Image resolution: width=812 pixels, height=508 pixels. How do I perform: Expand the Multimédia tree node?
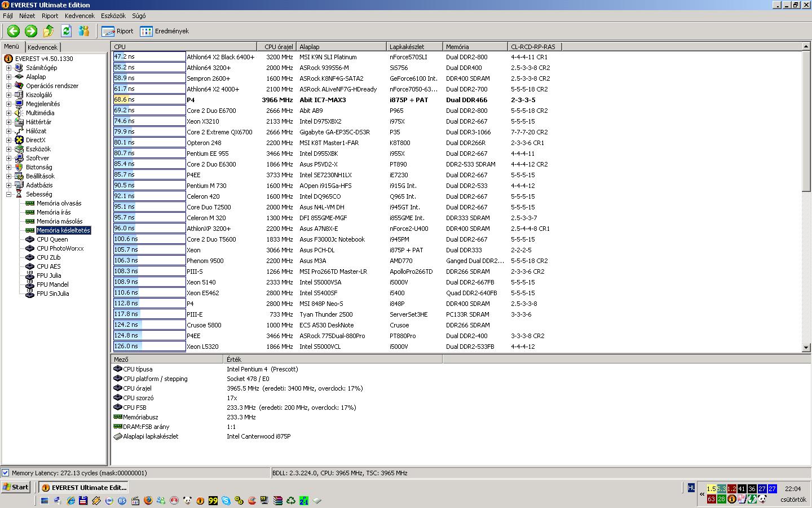point(8,113)
